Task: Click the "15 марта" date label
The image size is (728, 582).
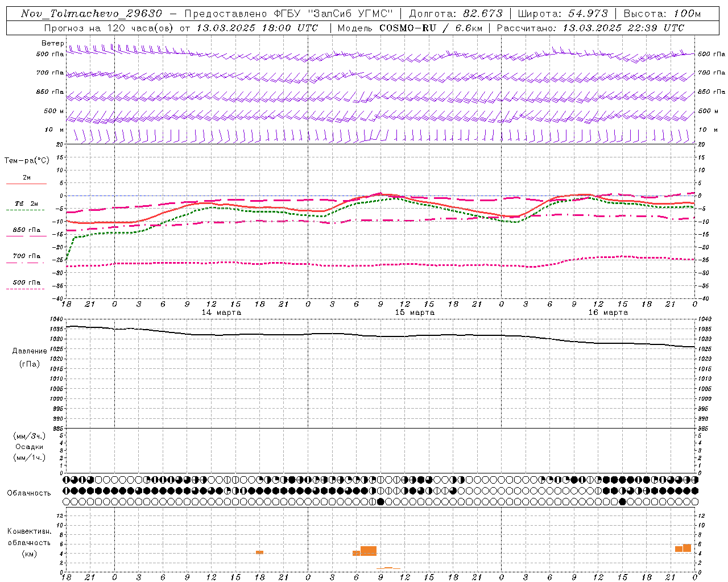Action: point(415,313)
